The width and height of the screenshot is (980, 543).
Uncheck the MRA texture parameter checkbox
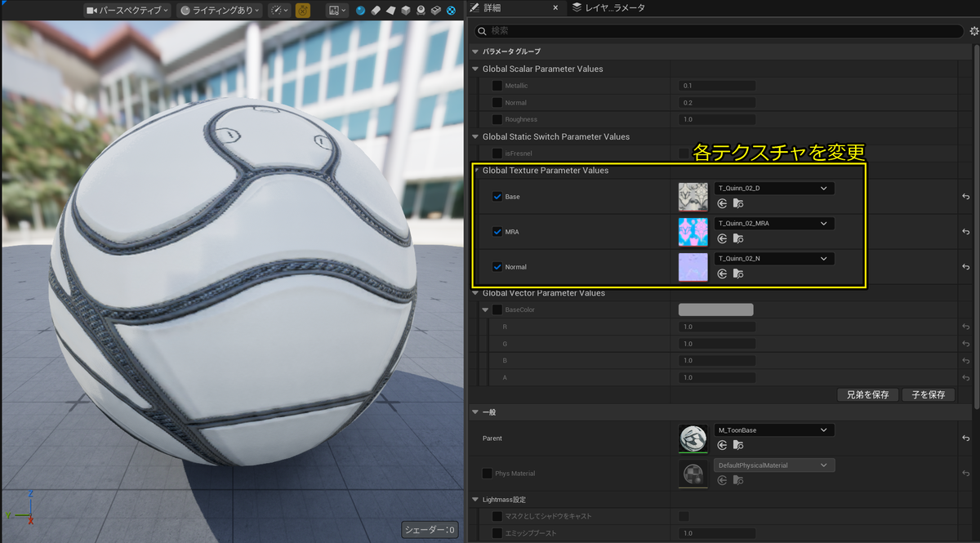(497, 232)
